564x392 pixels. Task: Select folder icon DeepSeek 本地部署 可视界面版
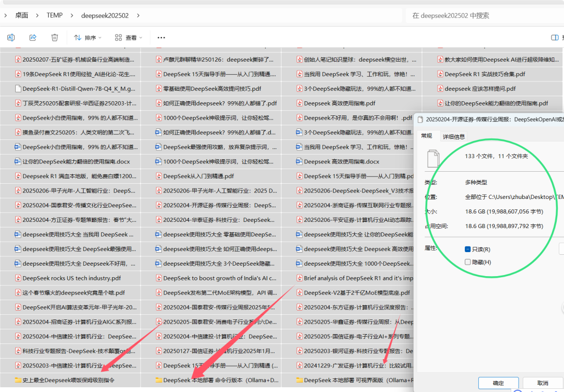coord(299,380)
